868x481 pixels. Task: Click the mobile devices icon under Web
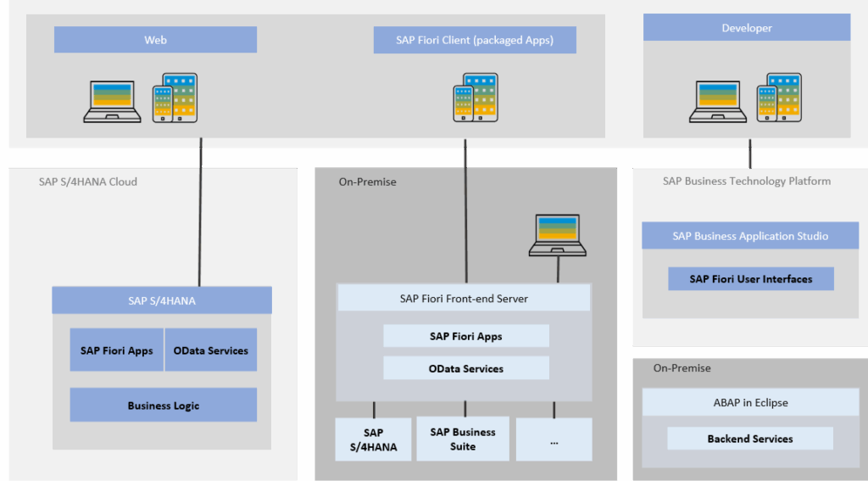click(175, 98)
